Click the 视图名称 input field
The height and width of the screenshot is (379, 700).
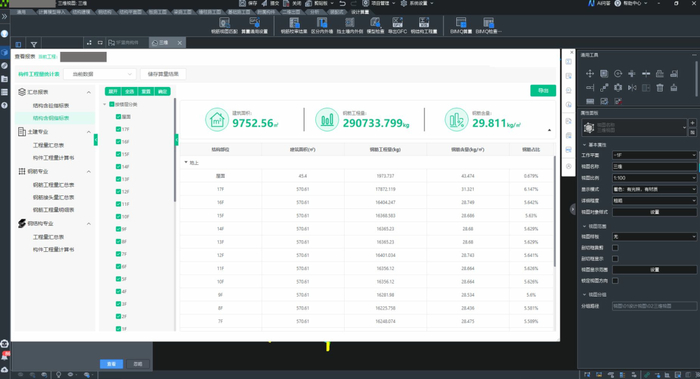[654, 167]
